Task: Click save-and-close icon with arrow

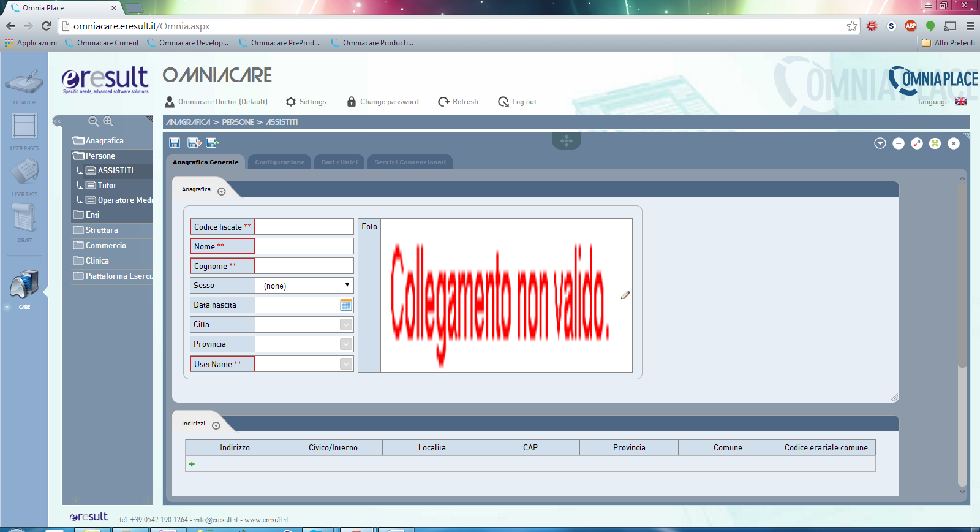Action: (x=194, y=143)
